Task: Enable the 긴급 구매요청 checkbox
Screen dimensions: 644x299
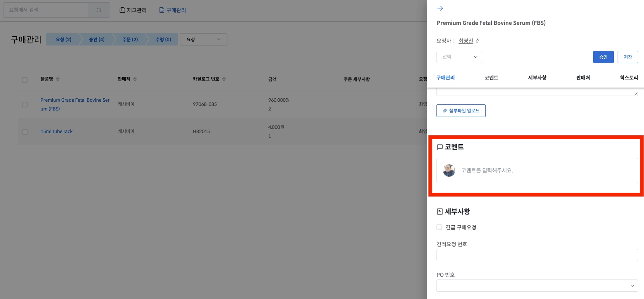Action: (x=439, y=227)
